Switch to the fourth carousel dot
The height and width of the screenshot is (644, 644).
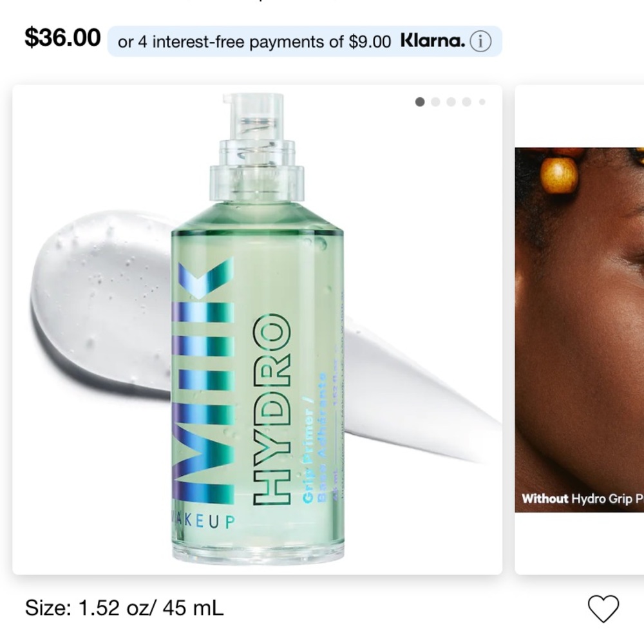(466, 102)
